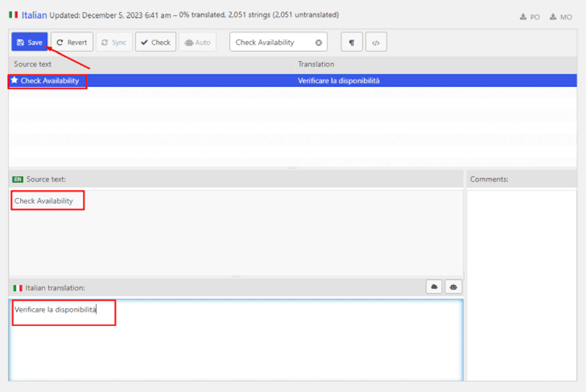Open the Italian language link
This screenshot has width=586, height=392.
[x=34, y=15]
